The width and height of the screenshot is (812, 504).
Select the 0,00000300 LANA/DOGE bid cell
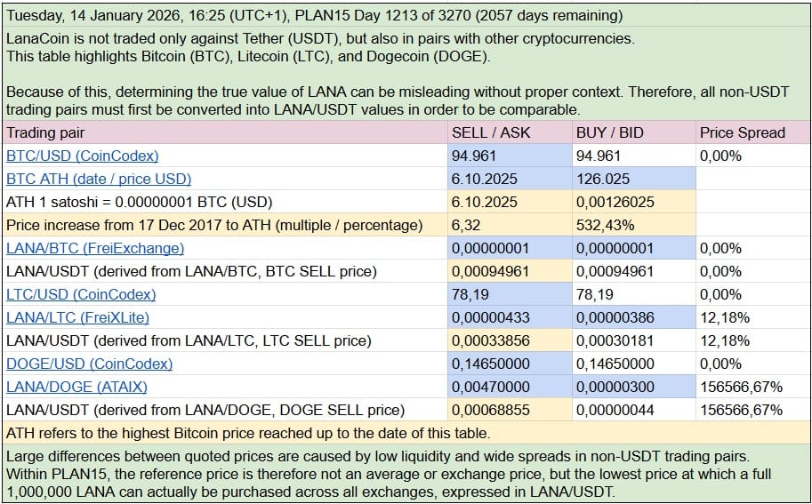point(615,387)
